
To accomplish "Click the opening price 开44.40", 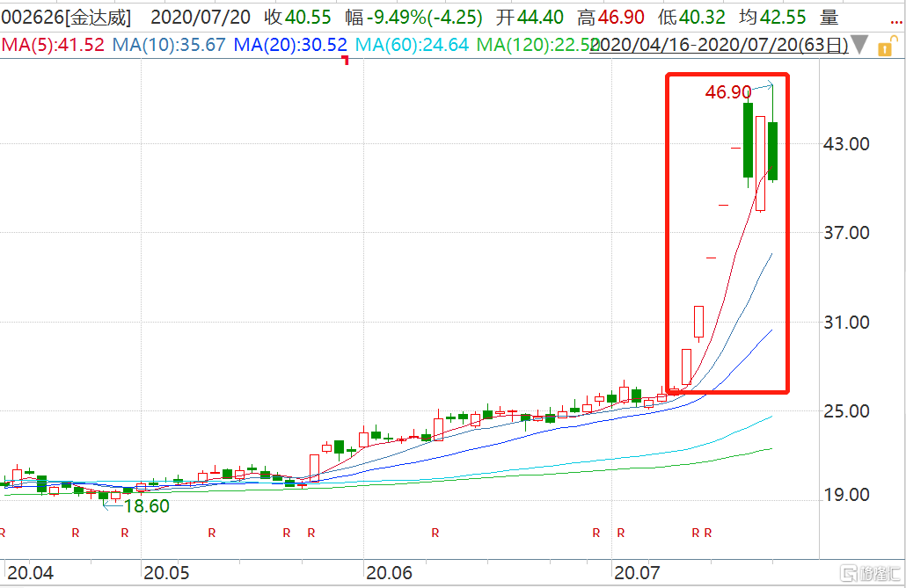I will pyautogui.click(x=530, y=18).
